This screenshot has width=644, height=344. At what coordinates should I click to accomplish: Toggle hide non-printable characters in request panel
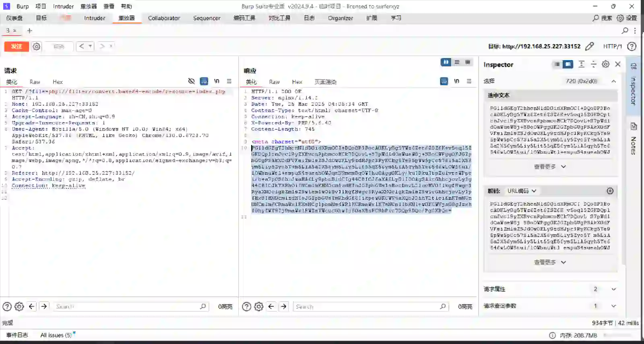(x=192, y=81)
